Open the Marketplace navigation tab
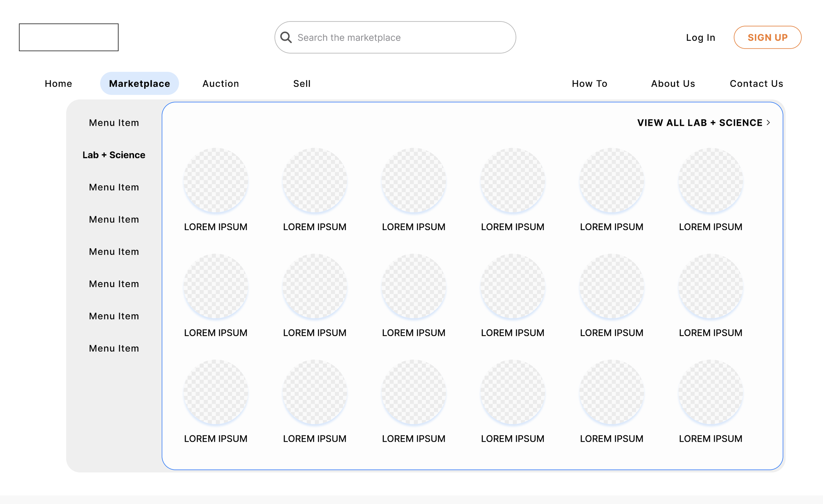 tap(139, 84)
